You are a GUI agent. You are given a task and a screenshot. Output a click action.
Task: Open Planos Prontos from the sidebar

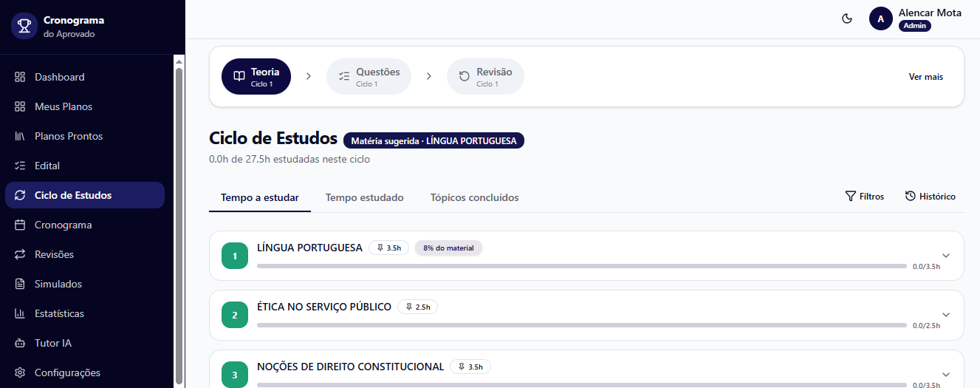tap(85, 136)
